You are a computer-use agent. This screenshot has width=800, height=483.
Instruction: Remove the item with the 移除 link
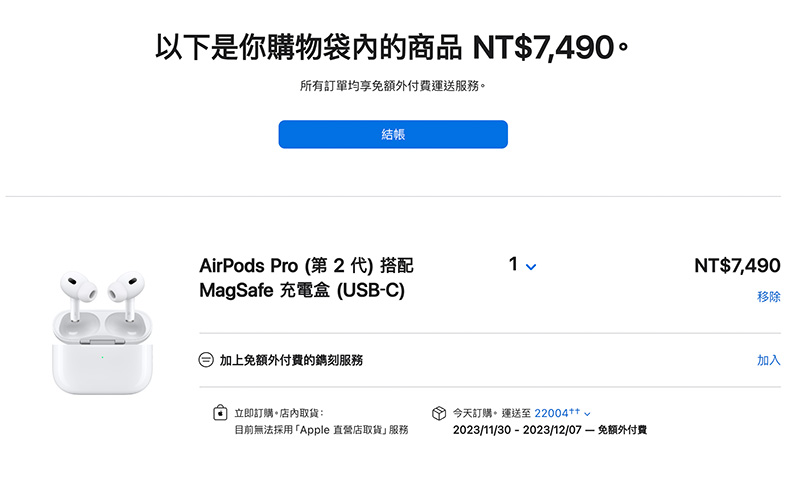[x=768, y=296]
